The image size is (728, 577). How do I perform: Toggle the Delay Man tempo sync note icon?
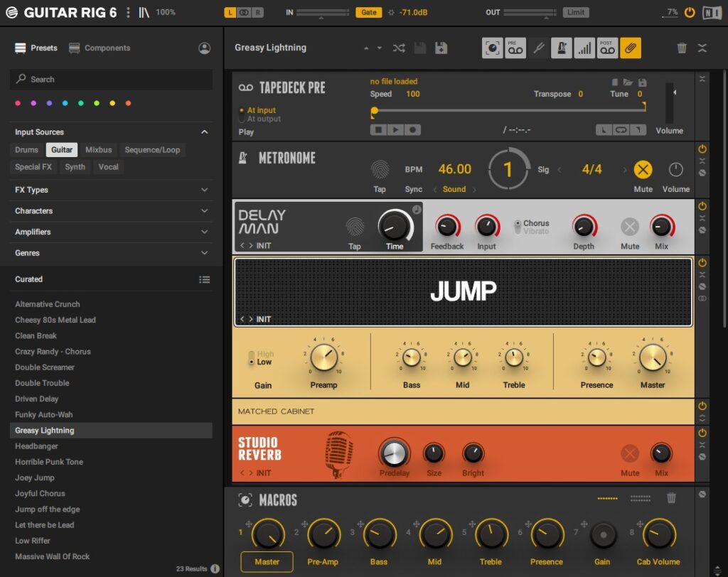[x=417, y=210]
